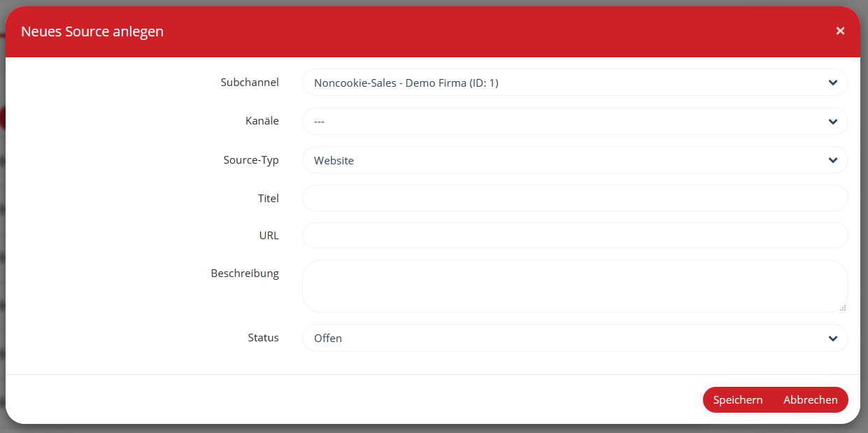Click the chevron arrow in the Status field
The image size is (868, 433).
tap(832, 339)
